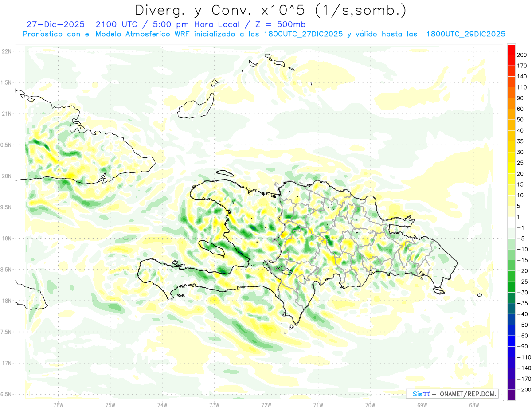Viewport: 532px width, 411px height.
Task: Click the 75W longitude label
Action: pos(110,405)
